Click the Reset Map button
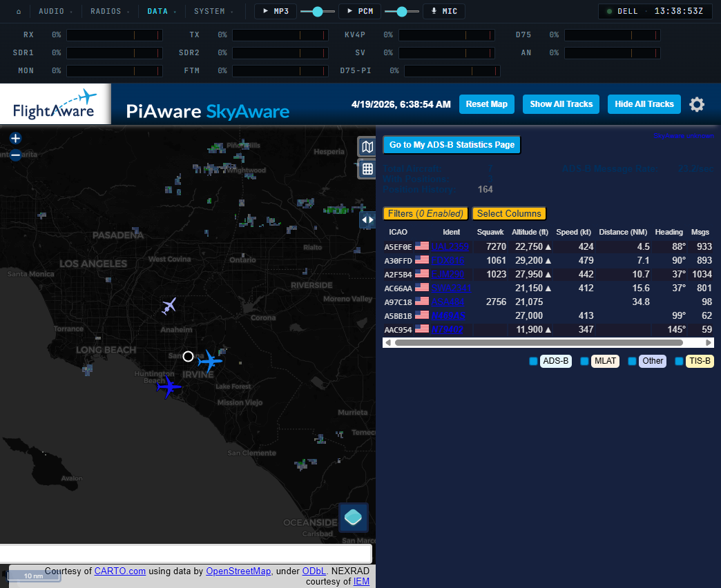Viewport: 721px width, 588px height. point(486,104)
